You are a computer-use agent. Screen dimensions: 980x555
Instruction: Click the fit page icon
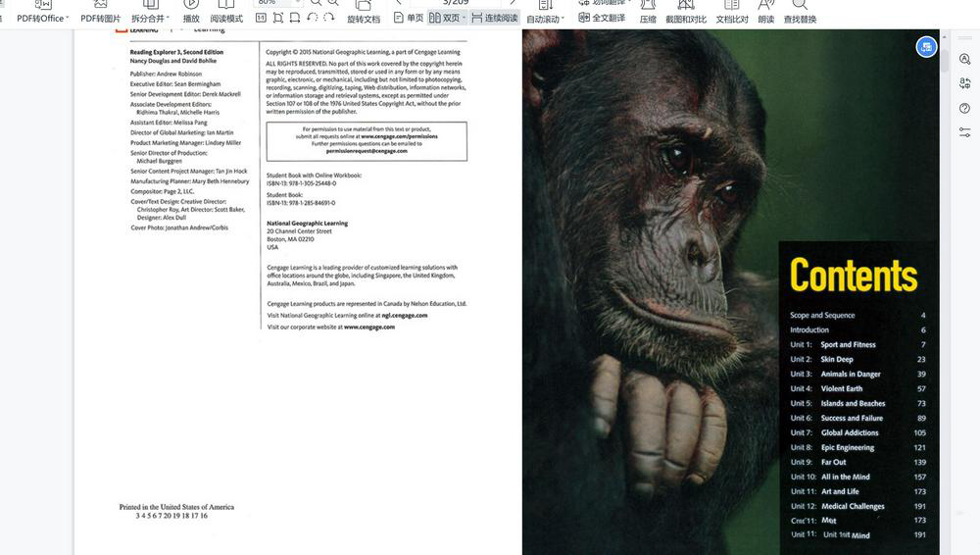(x=278, y=18)
